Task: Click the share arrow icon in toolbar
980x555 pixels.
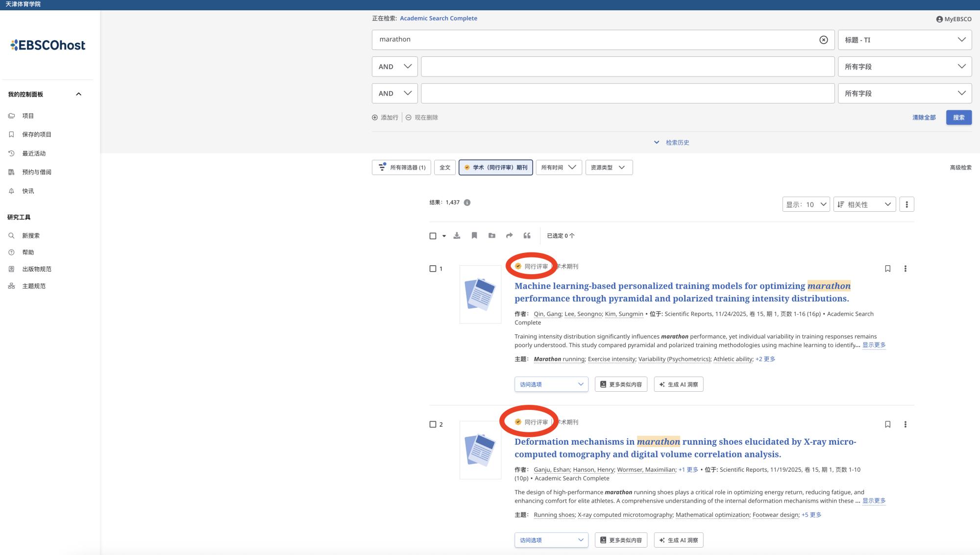Action: tap(509, 236)
